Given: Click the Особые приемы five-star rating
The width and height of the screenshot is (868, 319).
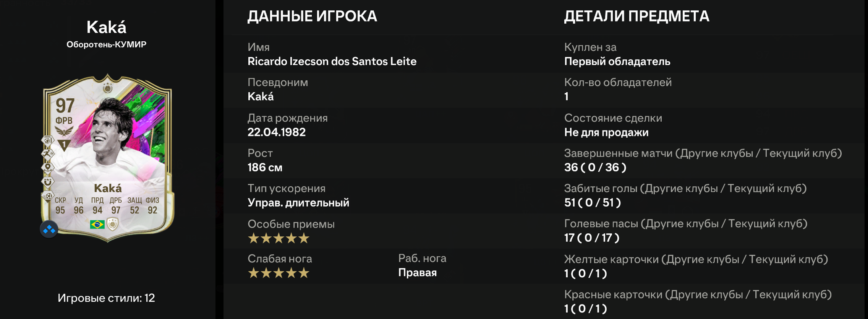Looking at the screenshot, I should pyautogui.click(x=279, y=238).
